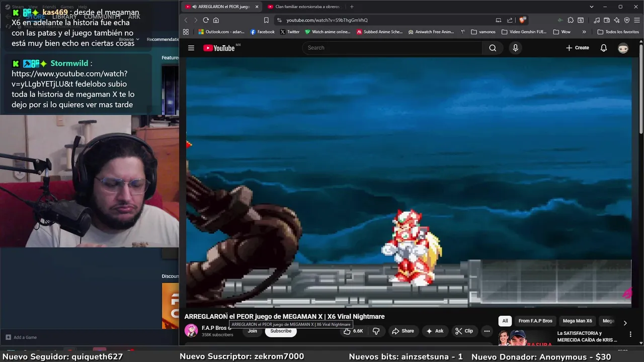The height and width of the screenshot is (362, 644).
Task: Open the browser home page icon
Action: (216, 20)
